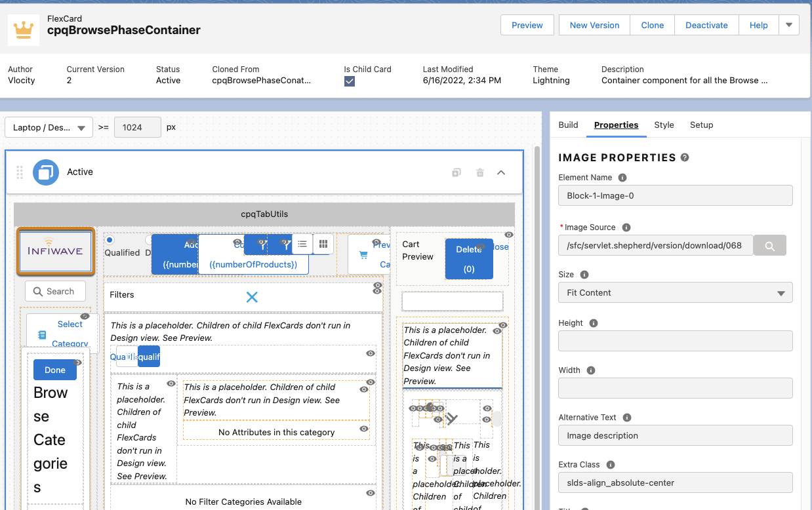Uncheck the Is Child Card checkbox
The height and width of the screenshot is (510, 812).
tap(350, 81)
